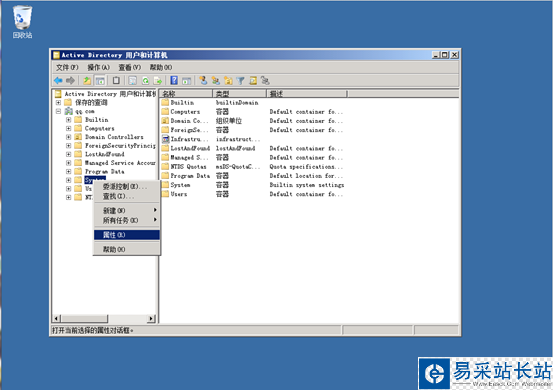Click the tree pane horizontal scrollbar thumb

(84, 319)
